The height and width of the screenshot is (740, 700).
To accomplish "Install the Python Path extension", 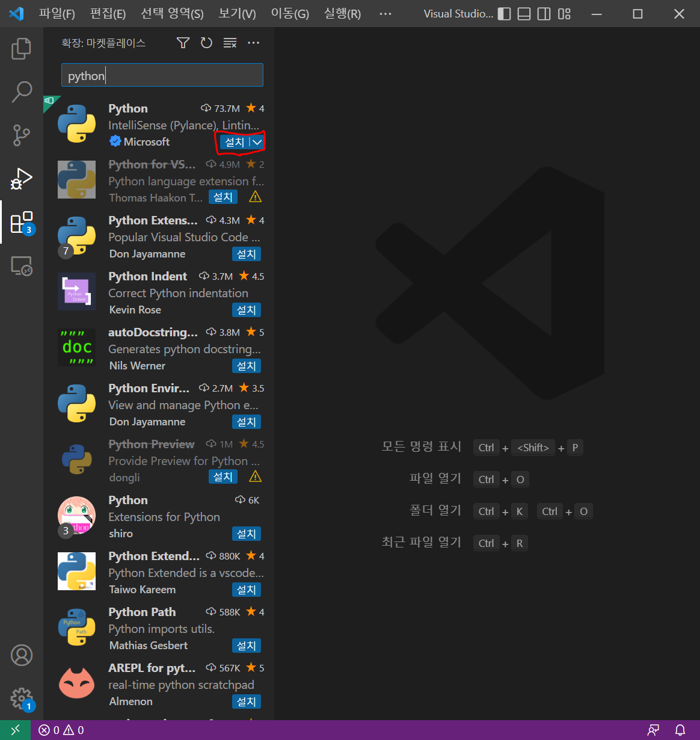I will point(247,646).
